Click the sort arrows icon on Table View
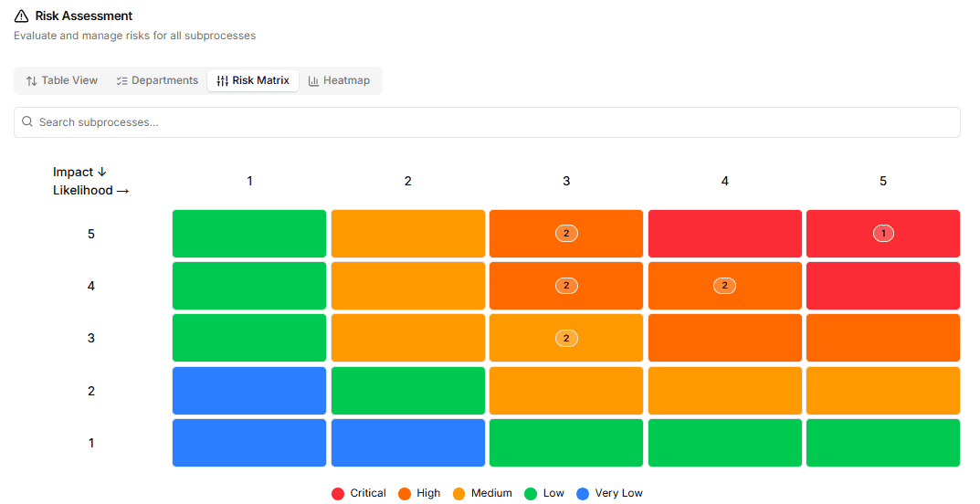 [32, 81]
